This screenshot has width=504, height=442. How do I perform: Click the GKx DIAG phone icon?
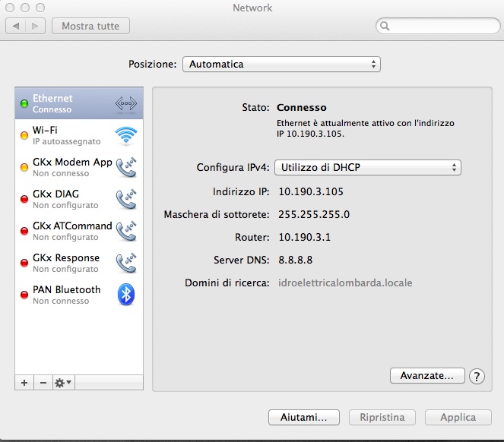tap(126, 199)
